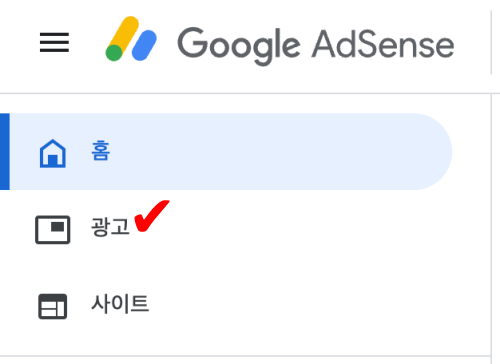
Task: Open the 광고 menu item
Action: (x=110, y=227)
